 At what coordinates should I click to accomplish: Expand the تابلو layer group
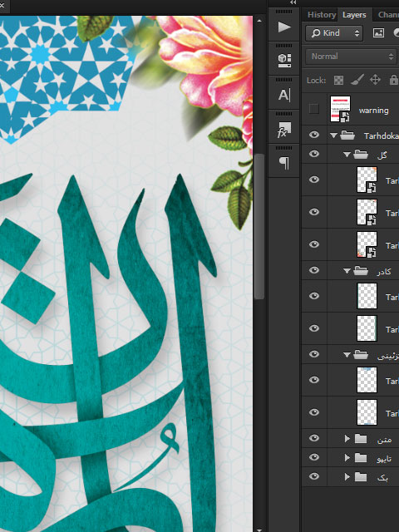pyautogui.click(x=347, y=458)
